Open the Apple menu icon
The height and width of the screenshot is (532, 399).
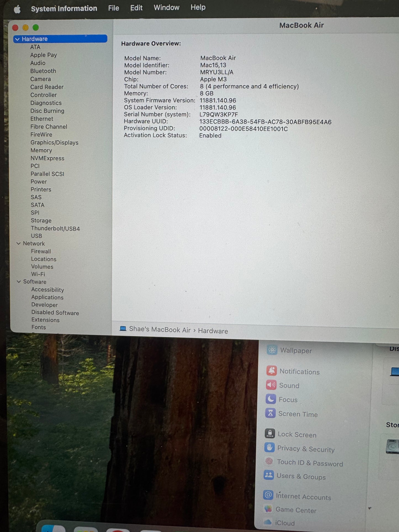pyautogui.click(x=17, y=9)
